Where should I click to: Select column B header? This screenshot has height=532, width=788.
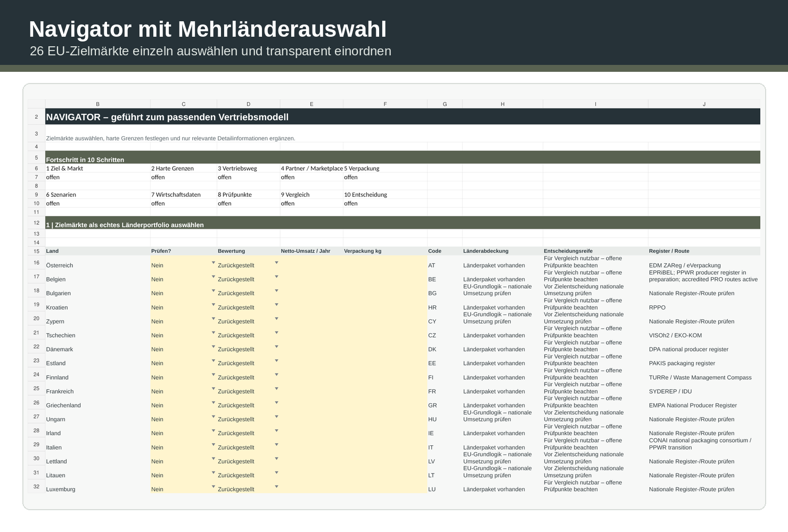(98, 104)
